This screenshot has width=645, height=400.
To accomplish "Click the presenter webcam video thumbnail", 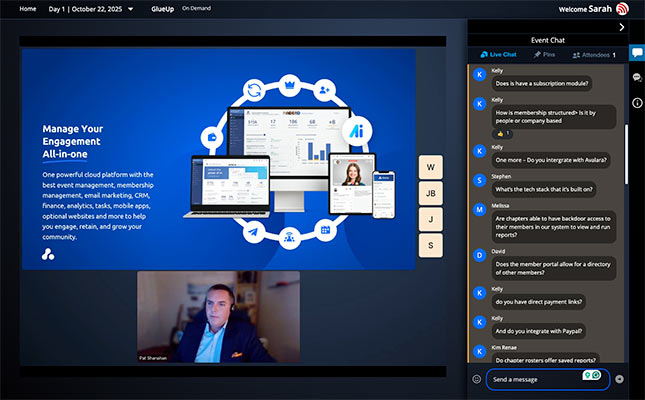I will (218, 316).
